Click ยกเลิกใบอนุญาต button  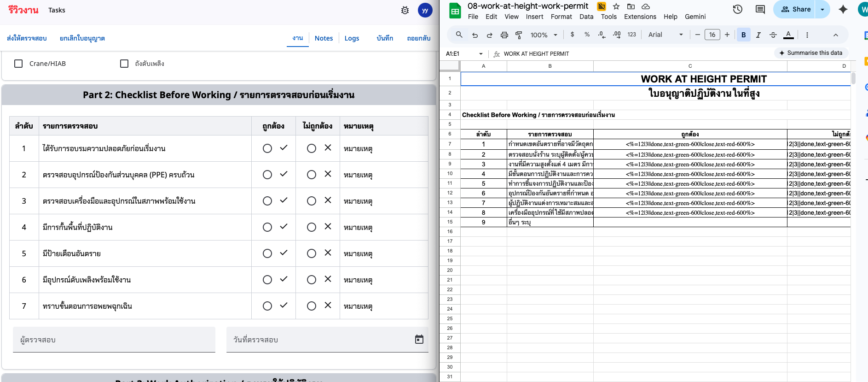pos(82,38)
